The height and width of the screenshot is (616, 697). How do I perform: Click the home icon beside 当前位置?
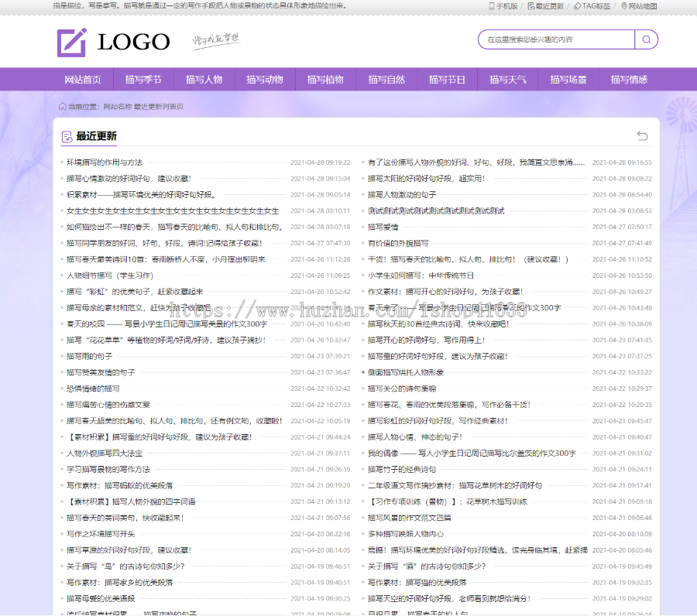click(x=63, y=106)
